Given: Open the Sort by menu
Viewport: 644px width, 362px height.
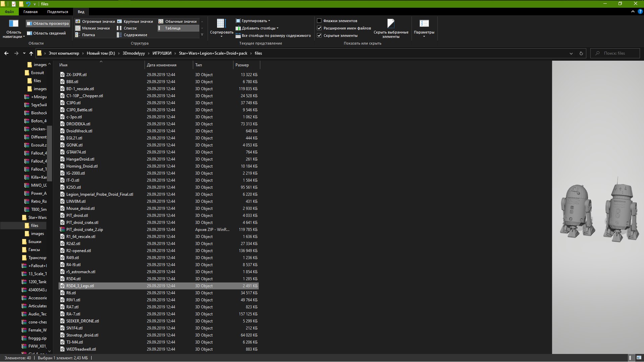Looking at the screenshot, I should click(221, 28).
